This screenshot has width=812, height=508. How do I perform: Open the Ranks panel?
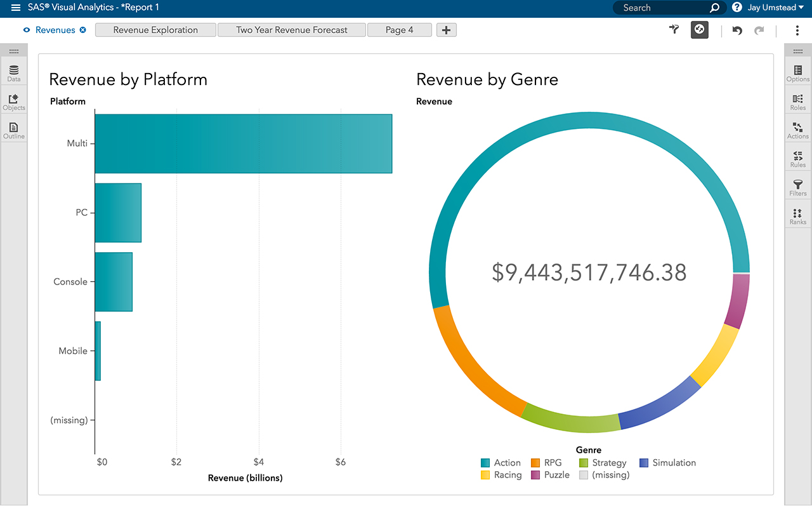tap(798, 216)
